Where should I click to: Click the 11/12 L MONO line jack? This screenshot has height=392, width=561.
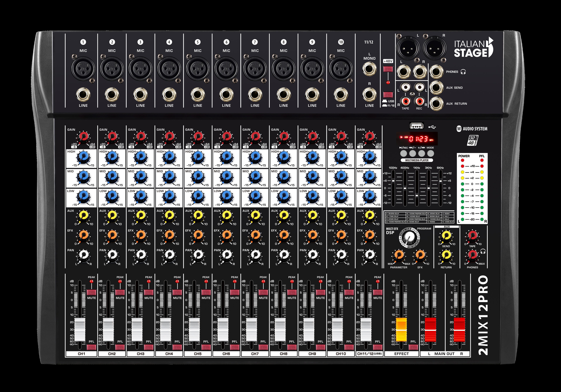coord(369,69)
